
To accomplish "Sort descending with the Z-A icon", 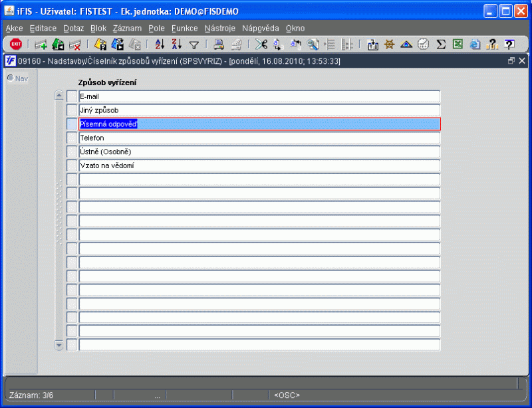I will (x=177, y=45).
